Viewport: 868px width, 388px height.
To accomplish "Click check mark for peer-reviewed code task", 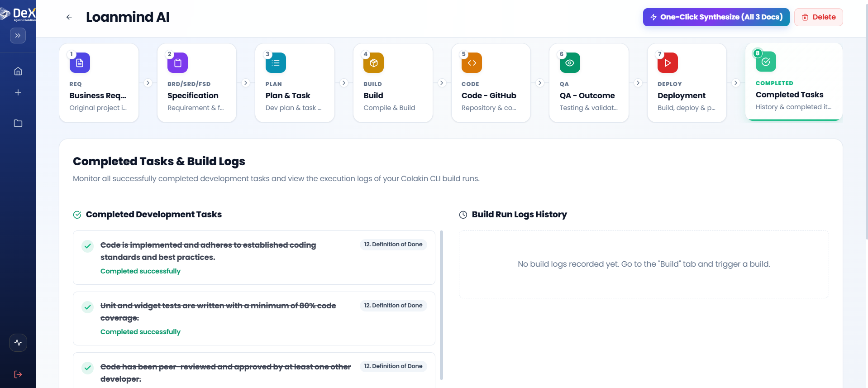I will [x=88, y=368].
